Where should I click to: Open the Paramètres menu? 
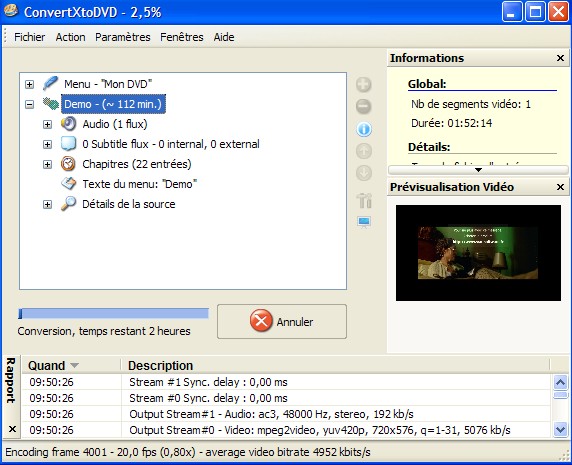coord(123,37)
